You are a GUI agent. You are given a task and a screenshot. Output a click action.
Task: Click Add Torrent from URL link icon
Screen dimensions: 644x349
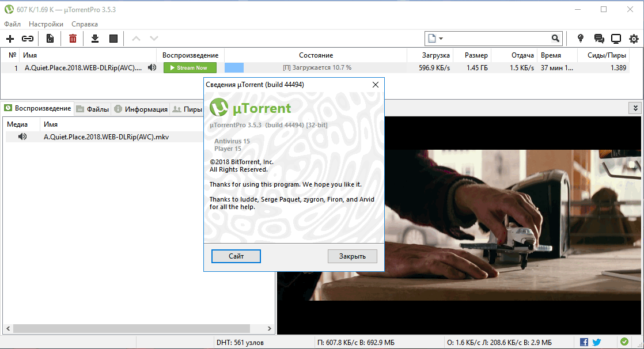(28, 39)
